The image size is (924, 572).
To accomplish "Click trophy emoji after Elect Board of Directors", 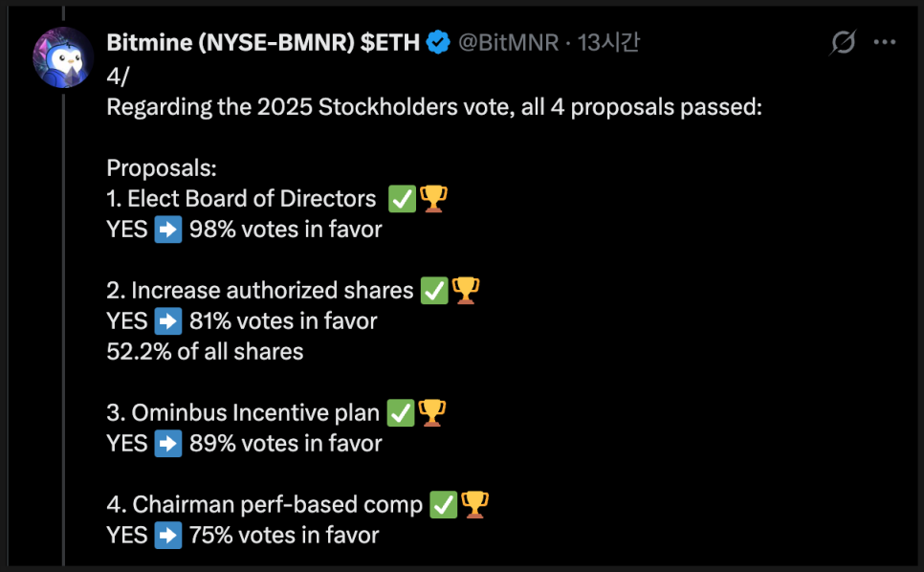I will point(433,199).
